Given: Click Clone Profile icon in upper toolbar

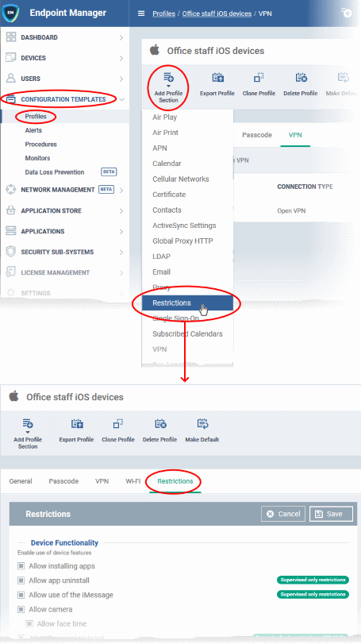Looking at the screenshot, I should 259,78.
